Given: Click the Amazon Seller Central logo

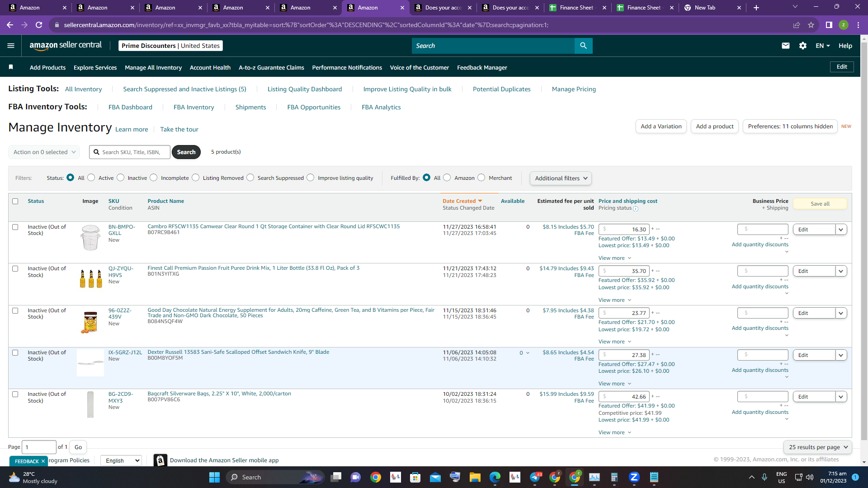Looking at the screenshot, I should point(66,45).
